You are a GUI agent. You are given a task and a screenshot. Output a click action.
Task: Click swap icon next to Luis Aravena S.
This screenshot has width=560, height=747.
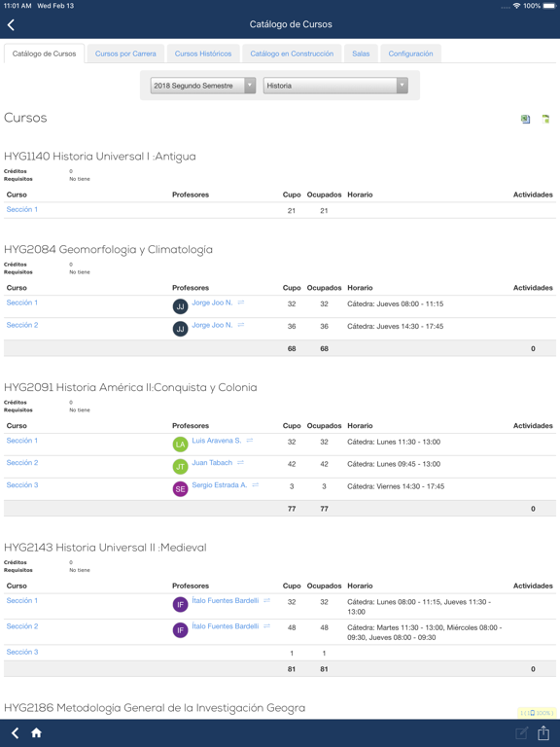click(x=250, y=441)
